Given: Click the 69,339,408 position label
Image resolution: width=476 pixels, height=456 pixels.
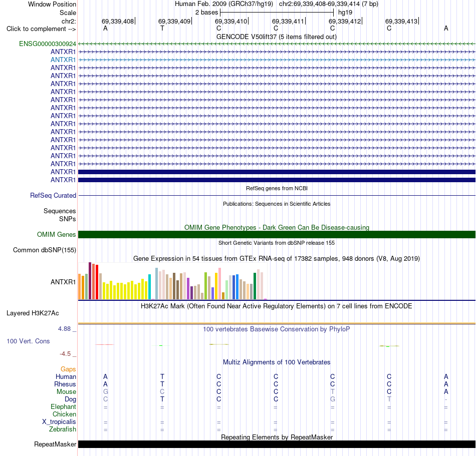Looking at the screenshot, I should pos(118,21).
